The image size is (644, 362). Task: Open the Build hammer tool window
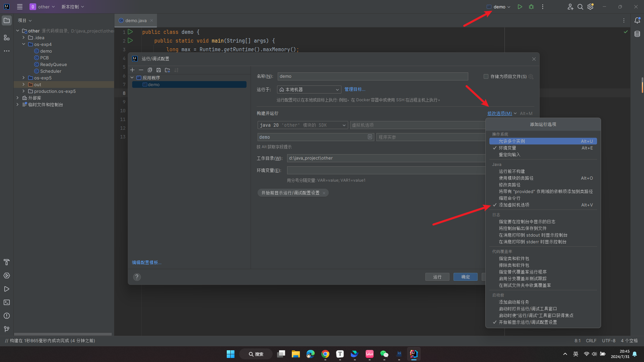7,262
